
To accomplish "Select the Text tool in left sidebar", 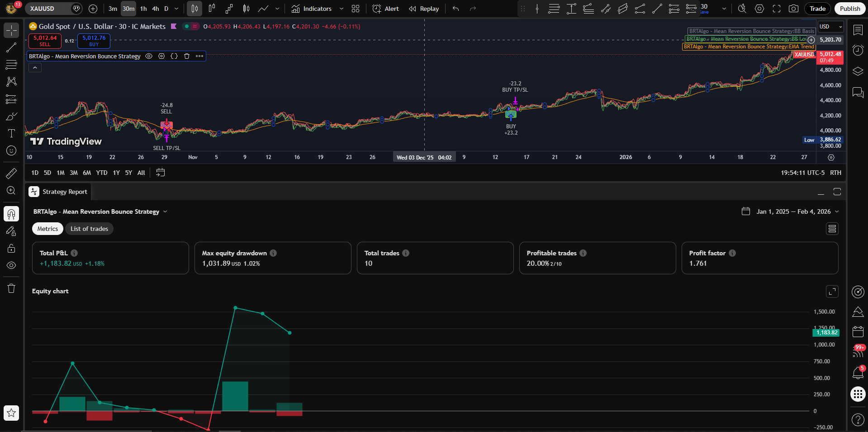I will tap(11, 133).
